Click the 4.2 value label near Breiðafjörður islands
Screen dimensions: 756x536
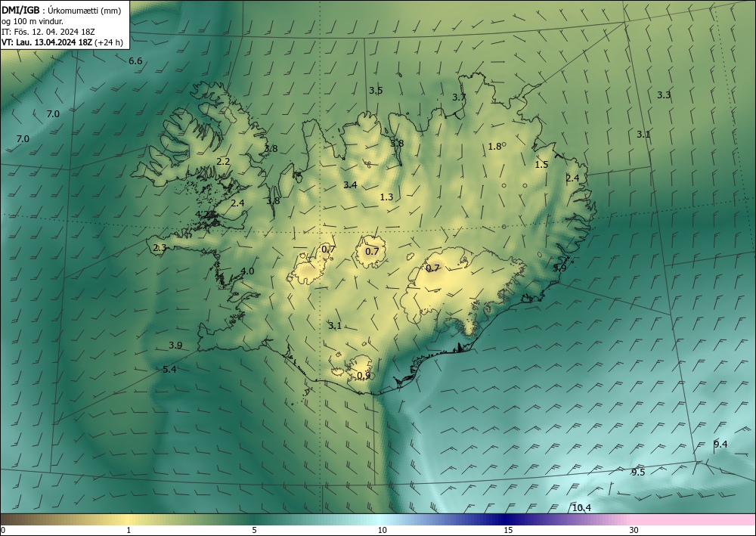pos(203,214)
